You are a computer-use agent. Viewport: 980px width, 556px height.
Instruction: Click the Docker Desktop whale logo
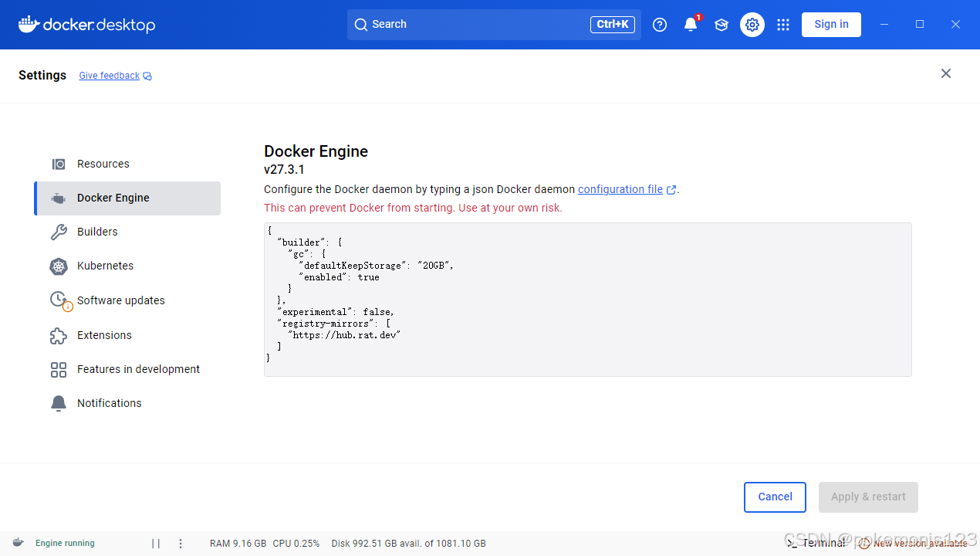tap(86, 25)
